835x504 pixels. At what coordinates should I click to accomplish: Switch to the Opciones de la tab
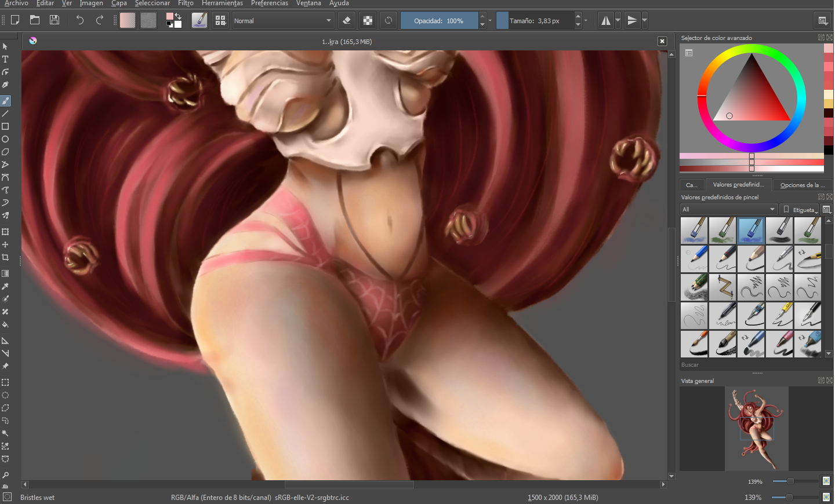pyautogui.click(x=802, y=185)
